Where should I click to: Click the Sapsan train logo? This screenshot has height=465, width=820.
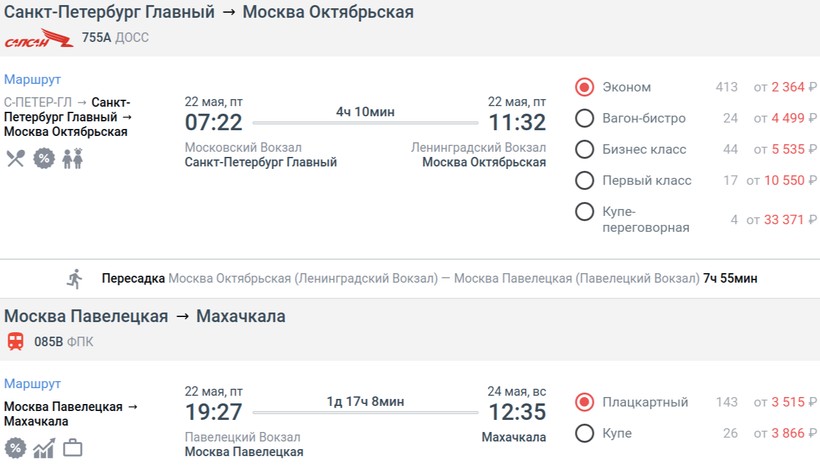(x=39, y=38)
